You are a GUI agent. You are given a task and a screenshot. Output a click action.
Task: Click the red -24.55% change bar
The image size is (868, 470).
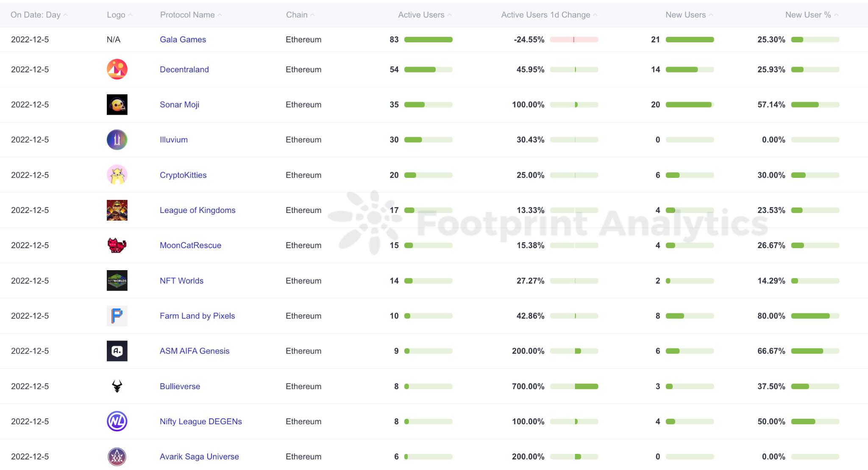(574, 39)
